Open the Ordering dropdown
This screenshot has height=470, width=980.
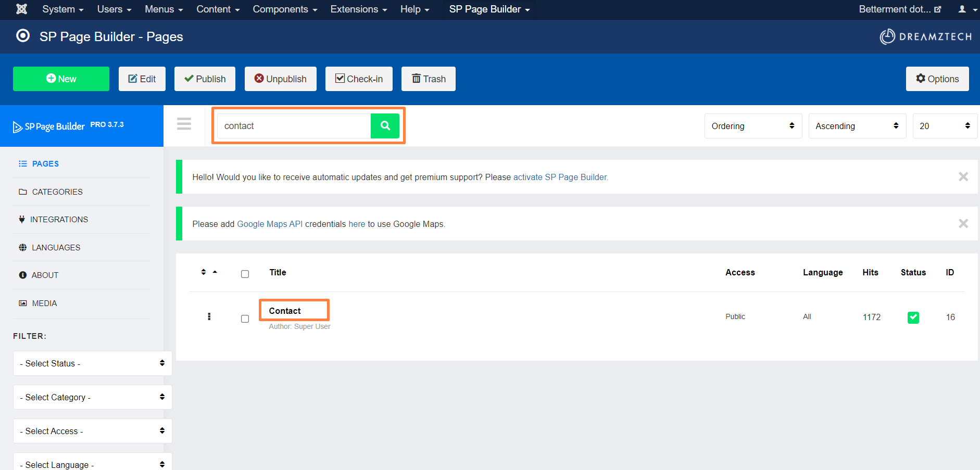coord(753,126)
